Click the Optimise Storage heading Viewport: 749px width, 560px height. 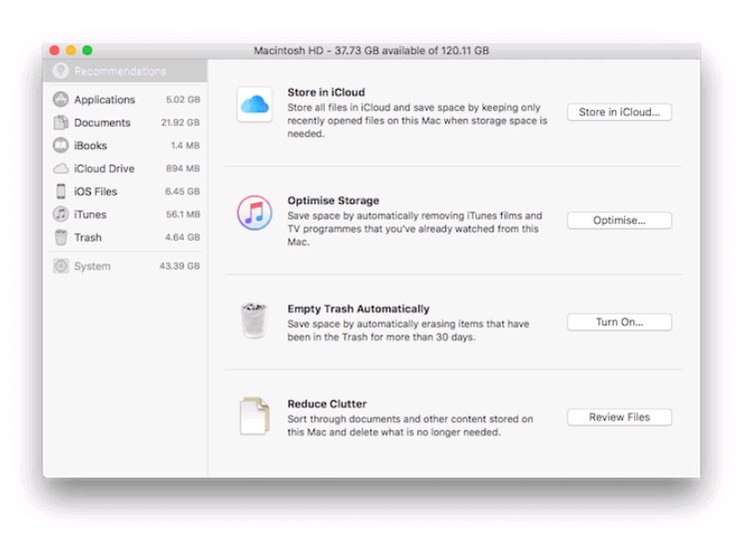333,201
